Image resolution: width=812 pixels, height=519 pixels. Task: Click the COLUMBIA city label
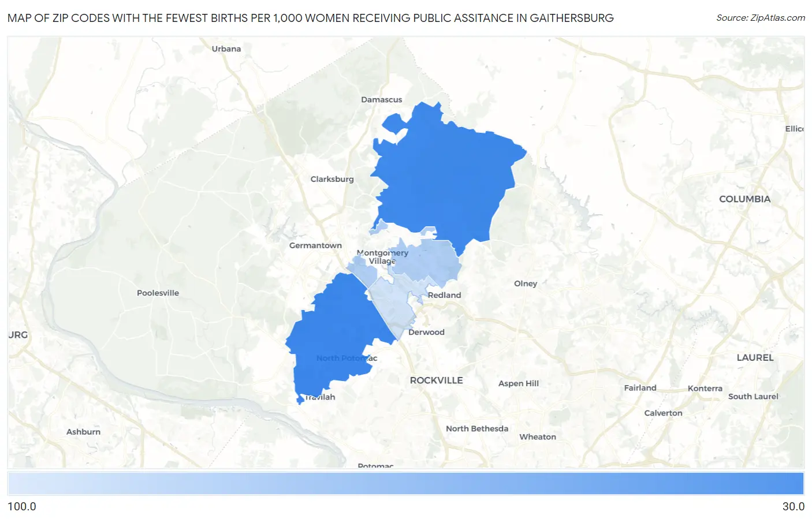pos(745,199)
